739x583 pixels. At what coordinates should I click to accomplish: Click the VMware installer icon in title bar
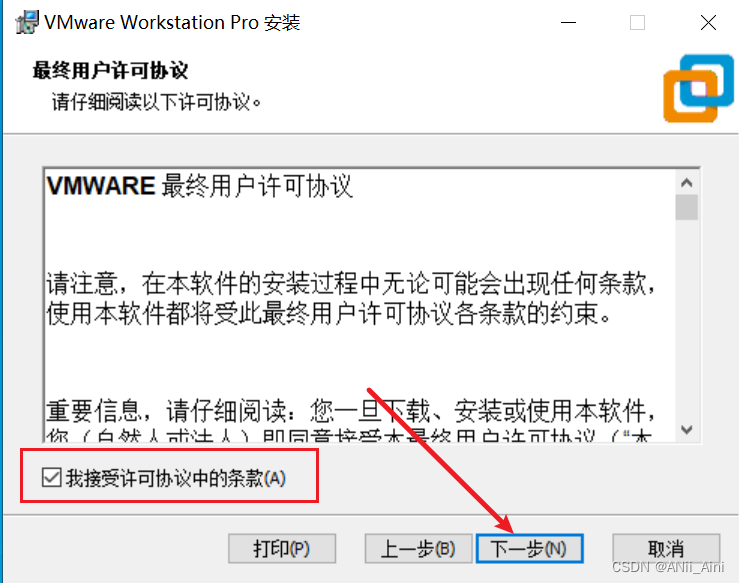pyautogui.click(x=27, y=22)
